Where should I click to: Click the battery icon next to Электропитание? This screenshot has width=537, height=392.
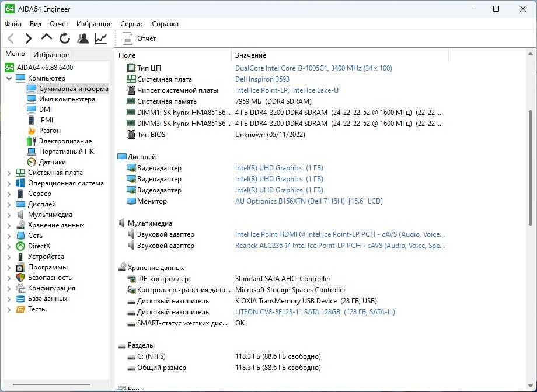[x=32, y=141]
